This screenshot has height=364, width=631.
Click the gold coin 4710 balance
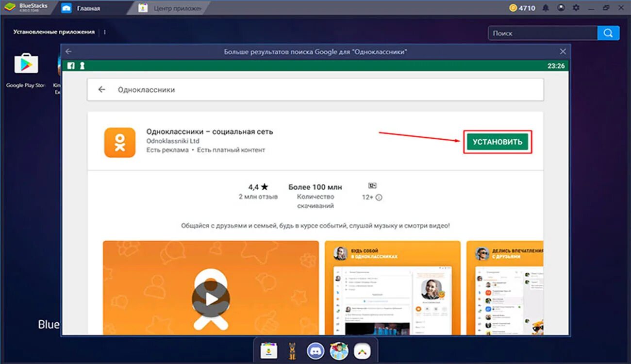(x=522, y=8)
